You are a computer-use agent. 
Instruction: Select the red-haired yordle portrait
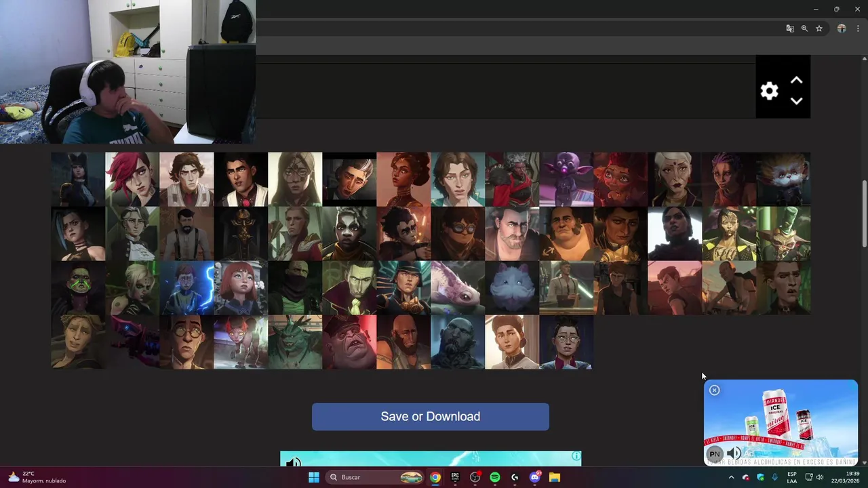click(x=620, y=179)
